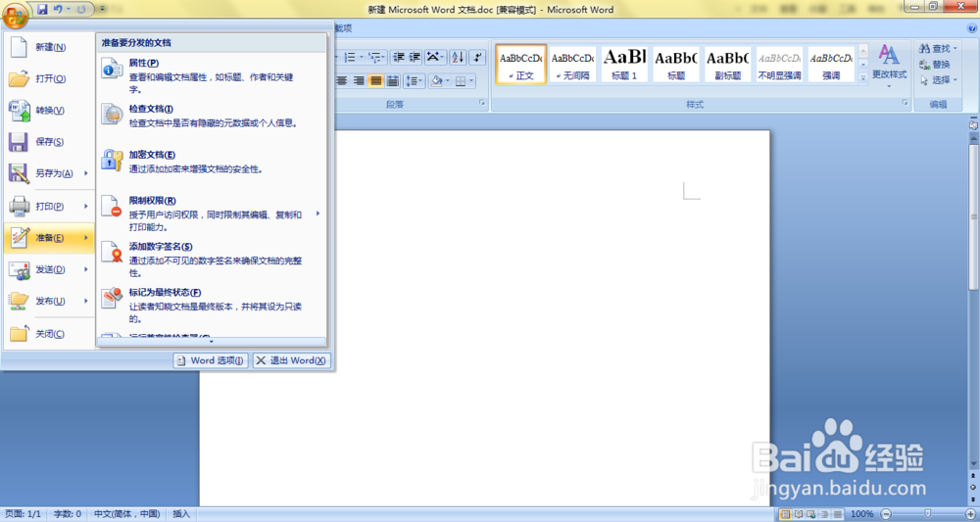Image resolution: width=980 pixels, height=522 pixels.
Task: Select the highlighted 准备(E) menu entry
Action: tap(49, 238)
